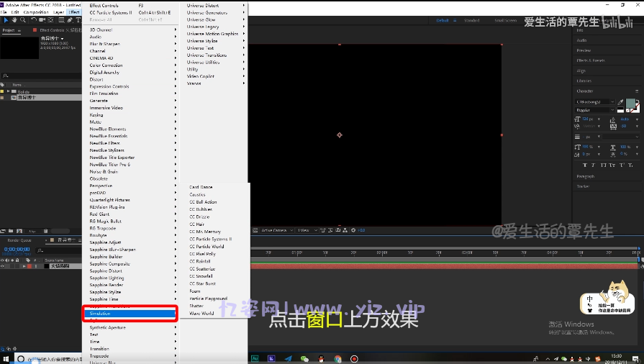This screenshot has height=364, width=644.
Task: Toggle solo for the timeline layer
Action: [12, 266]
